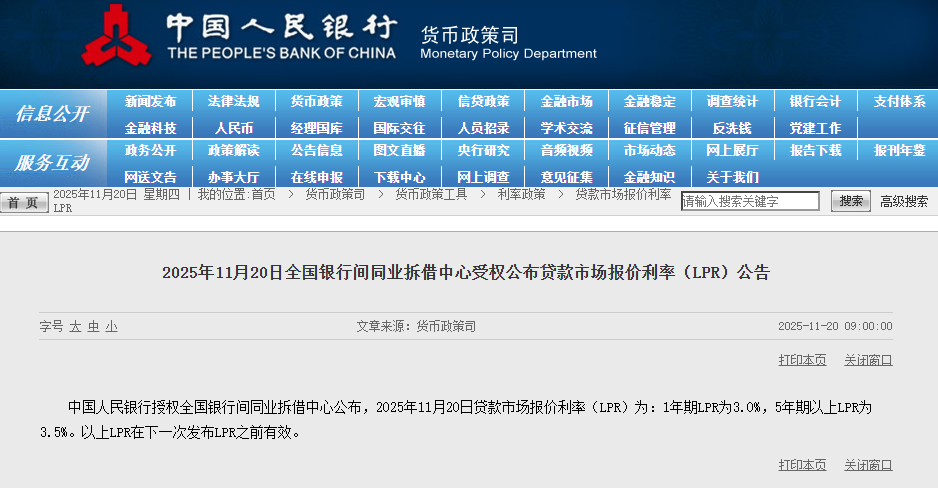Open 关于我们 navigation item
This screenshot has width=938, height=488.
(732, 177)
